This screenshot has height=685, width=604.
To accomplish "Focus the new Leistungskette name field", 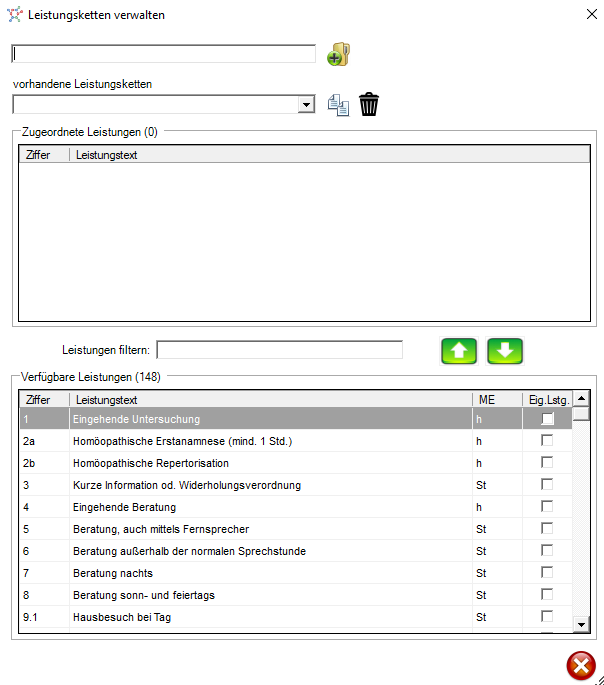I will tap(164, 54).
